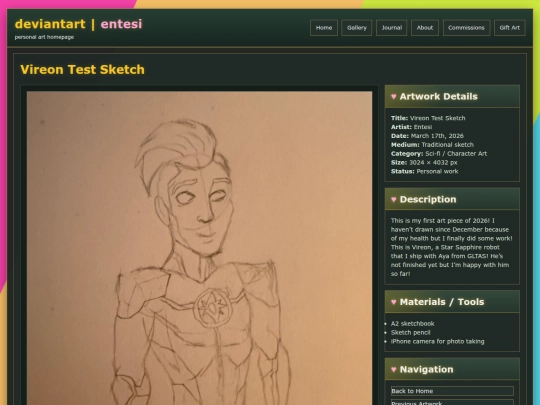Click the heart icon beside Description
Viewport: 540px width, 405px height.
point(394,199)
